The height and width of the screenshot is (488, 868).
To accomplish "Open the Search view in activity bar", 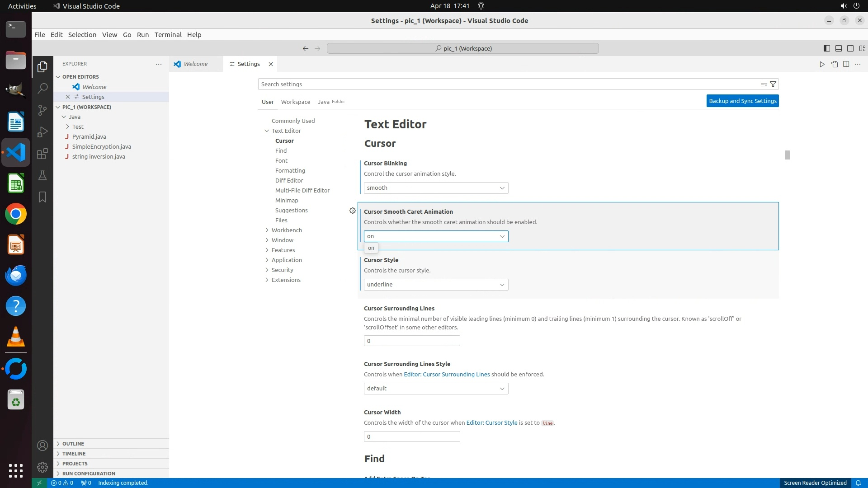I will tap(42, 89).
